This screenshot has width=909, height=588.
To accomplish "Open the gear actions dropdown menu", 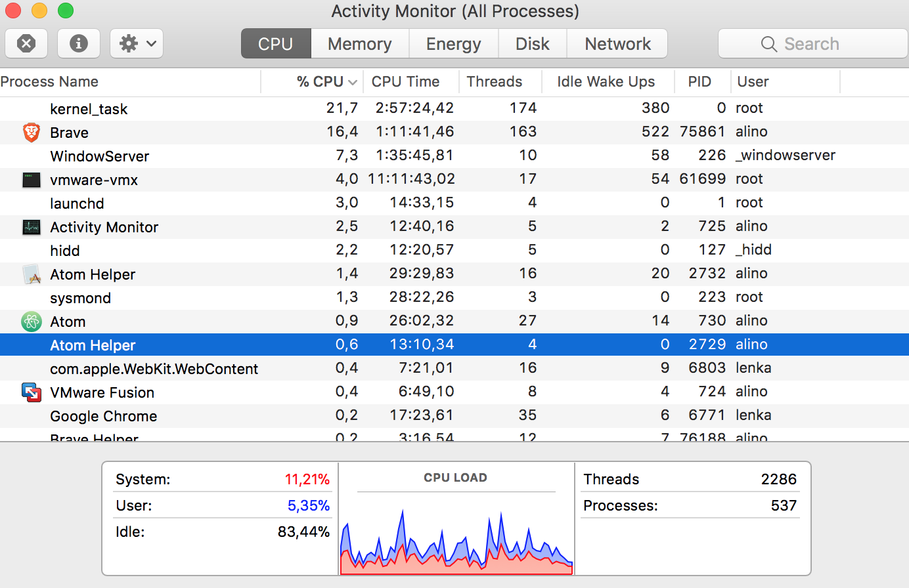I will pos(137,44).
